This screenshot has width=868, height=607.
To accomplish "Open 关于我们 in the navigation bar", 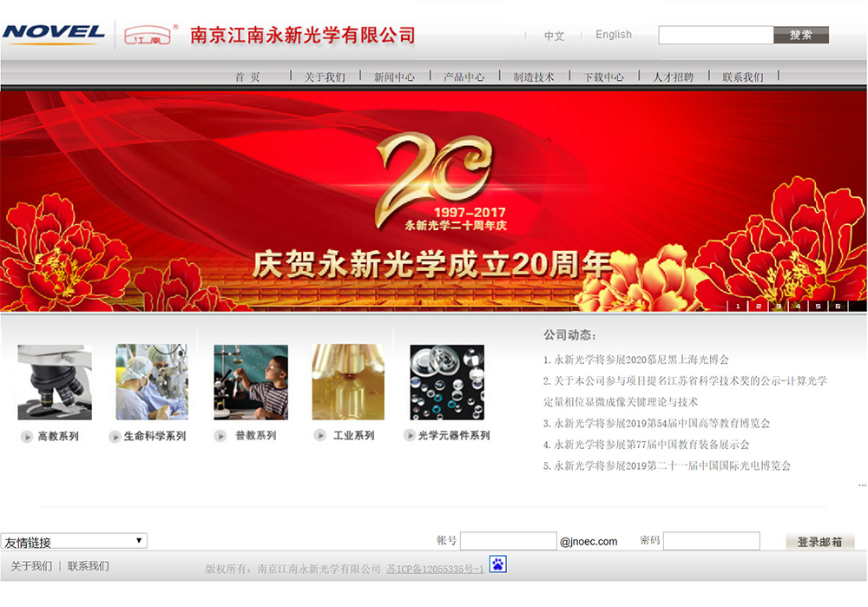I will [x=325, y=77].
